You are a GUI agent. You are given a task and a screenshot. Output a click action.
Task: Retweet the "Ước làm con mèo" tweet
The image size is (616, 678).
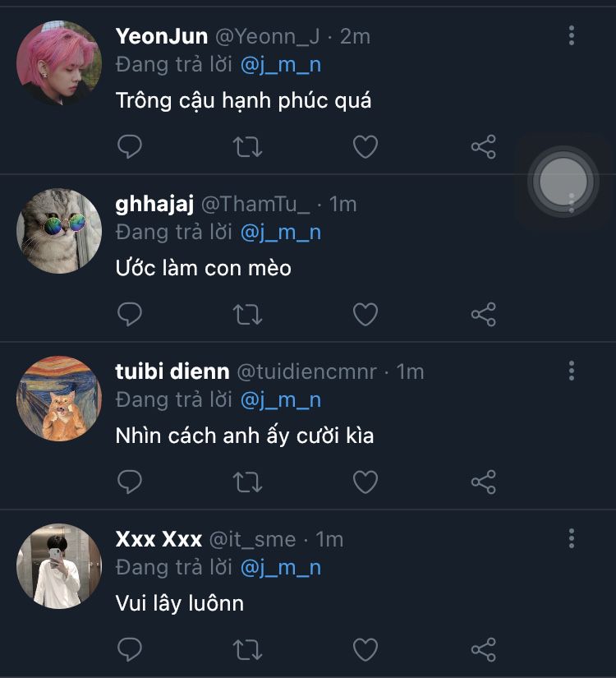point(247,314)
